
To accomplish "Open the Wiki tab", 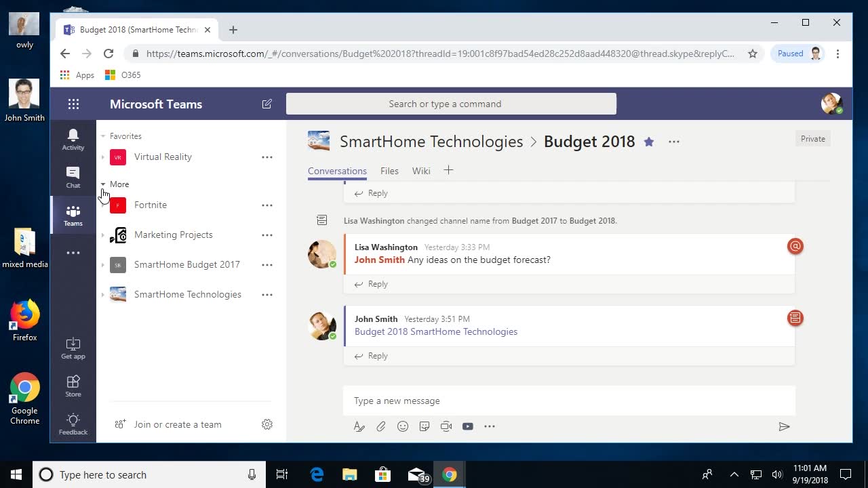I will click(421, 171).
